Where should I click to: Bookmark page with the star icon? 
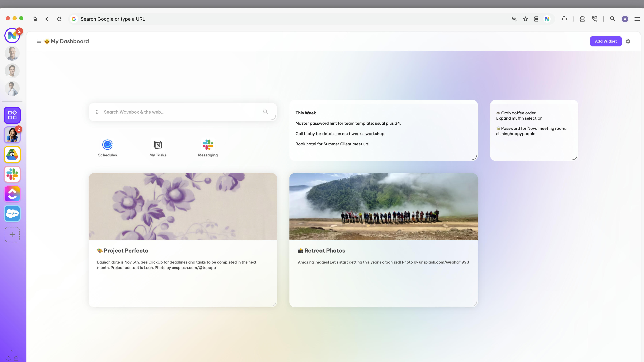(x=525, y=19)
